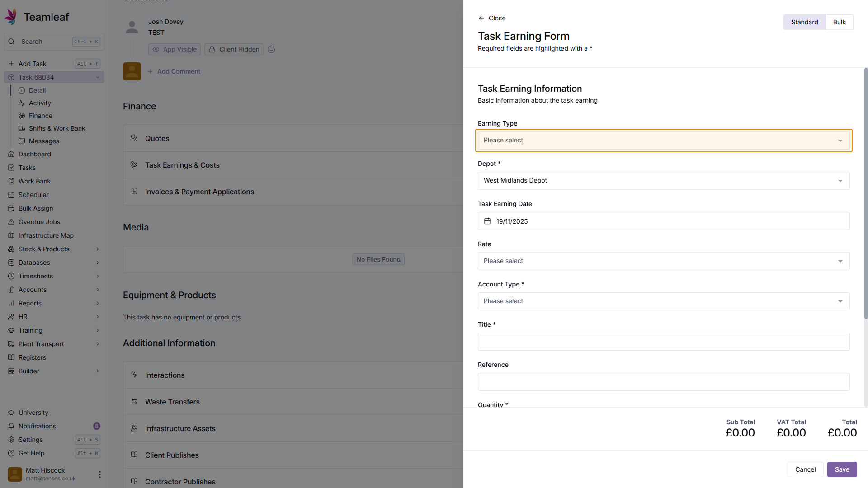Screen dimensions: 868x488
Task: Click the Save button
Action: tap(842, 469)
